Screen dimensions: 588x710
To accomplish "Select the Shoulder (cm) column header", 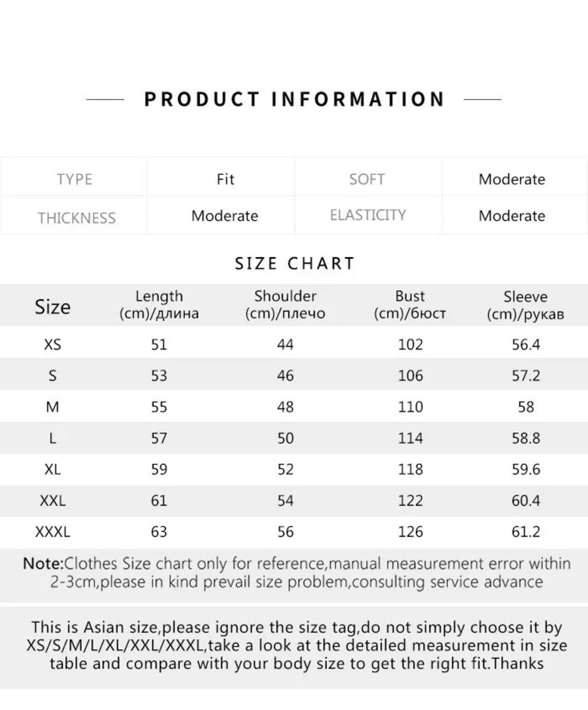I will click(285, 305).
